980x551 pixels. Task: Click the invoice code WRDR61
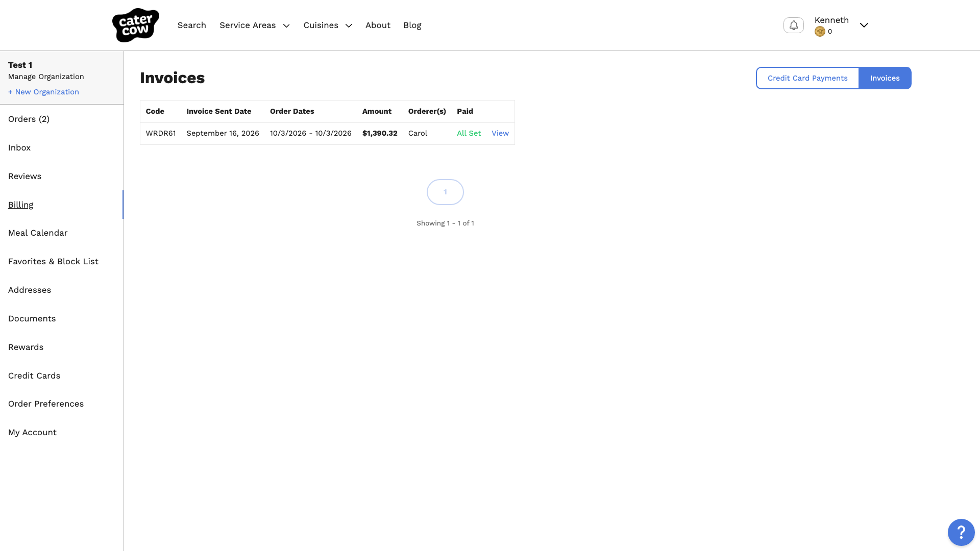(x=161, y=133)
